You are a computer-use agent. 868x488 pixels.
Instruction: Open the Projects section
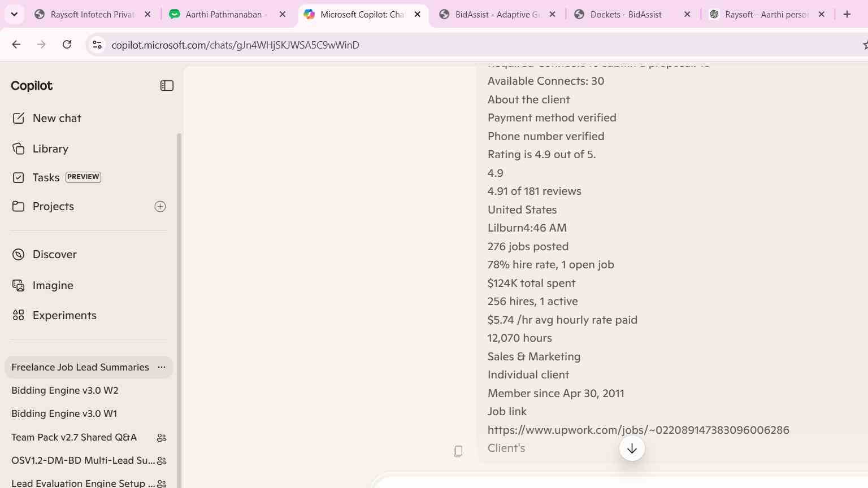(x=53, y=207)
